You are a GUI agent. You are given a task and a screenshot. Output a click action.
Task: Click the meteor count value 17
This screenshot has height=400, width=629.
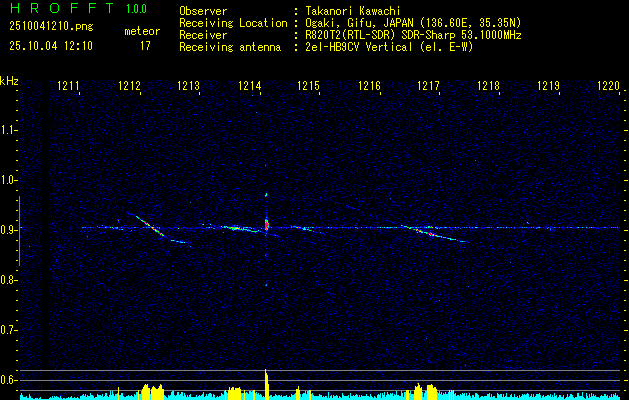pos(145,46)
